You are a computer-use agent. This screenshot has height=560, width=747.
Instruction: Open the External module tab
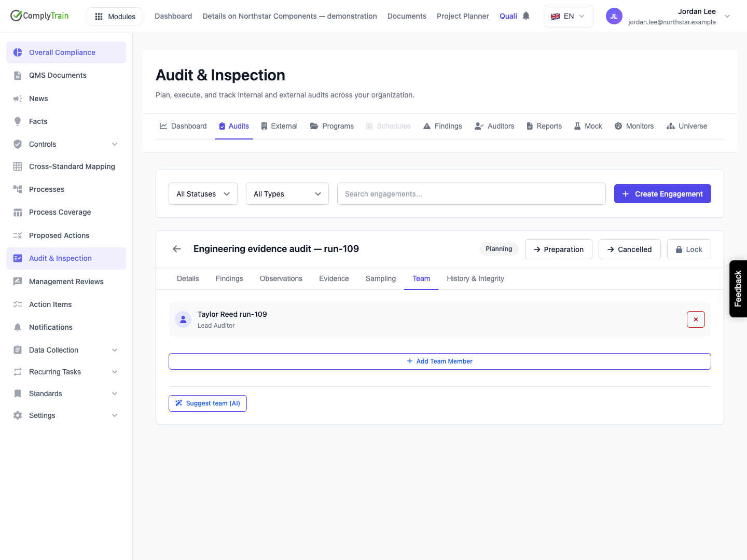click(279, 126)
